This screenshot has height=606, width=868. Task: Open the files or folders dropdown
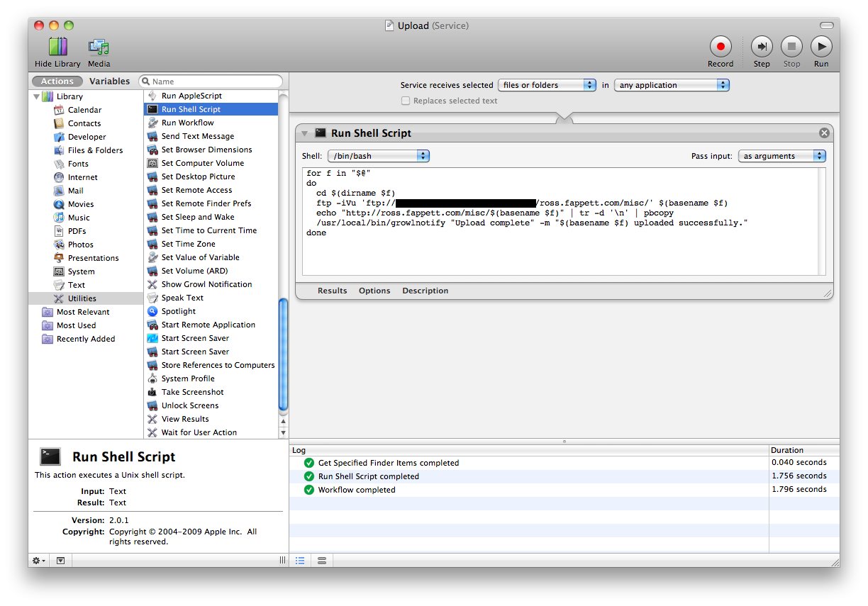(547, 85)
